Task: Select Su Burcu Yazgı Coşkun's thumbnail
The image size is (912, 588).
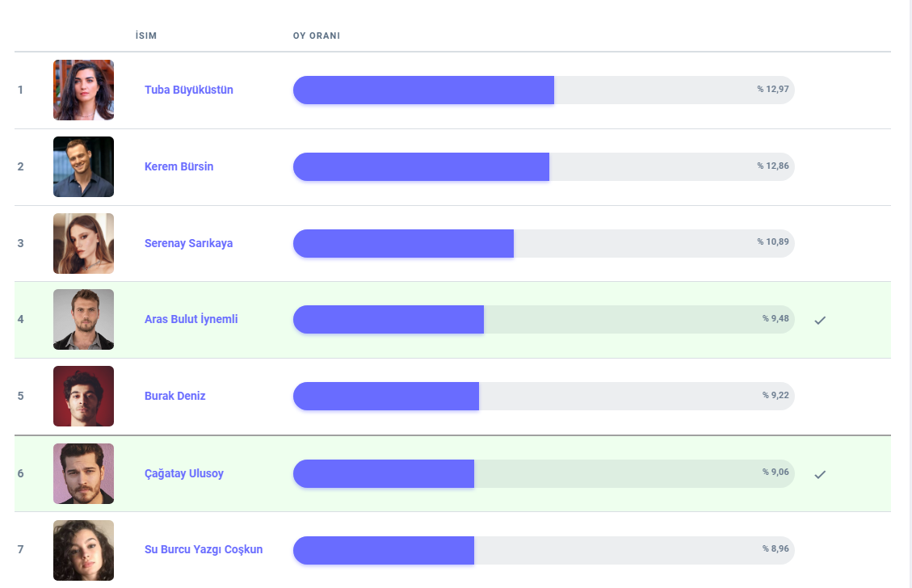Action: tap(83, 550)
